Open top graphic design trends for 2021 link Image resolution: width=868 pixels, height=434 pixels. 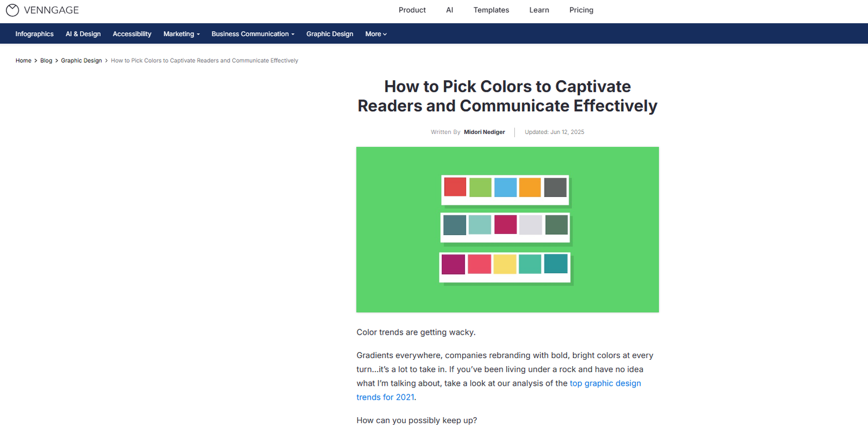(499, 390)
